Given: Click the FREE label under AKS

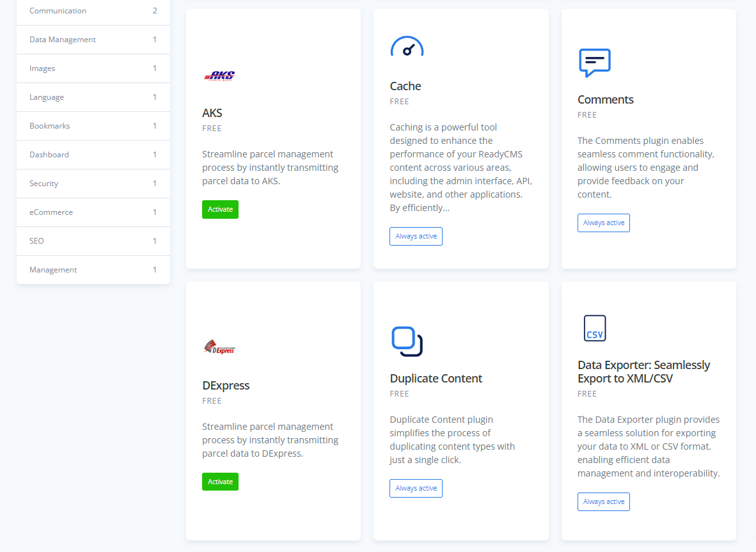Looking at the screenshot, I should click(x=212, y=128).
